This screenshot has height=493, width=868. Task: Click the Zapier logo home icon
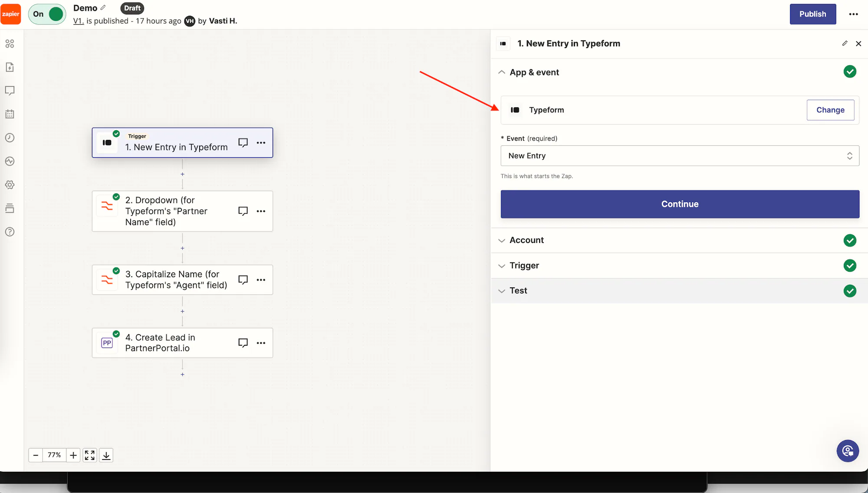pyautogui.click(x=10, y=14)
